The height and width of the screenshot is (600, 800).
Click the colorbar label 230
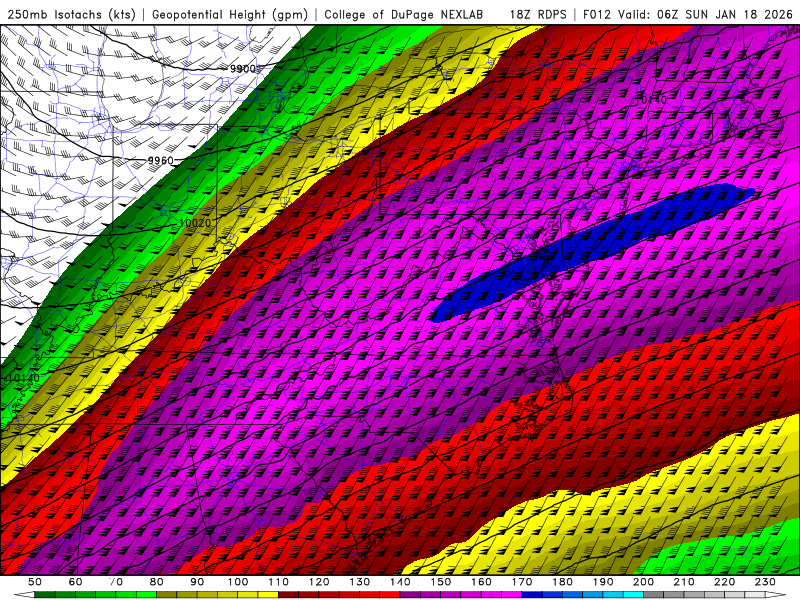pos(765,582)
